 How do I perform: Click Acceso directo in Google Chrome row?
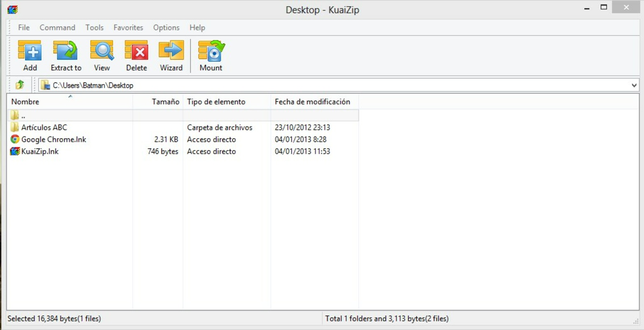tap(211, 139)
